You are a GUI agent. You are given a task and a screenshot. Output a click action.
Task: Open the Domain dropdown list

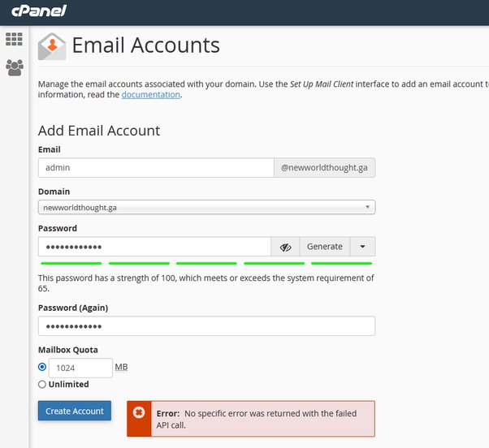pyautogui.click(x=206, y=208)
